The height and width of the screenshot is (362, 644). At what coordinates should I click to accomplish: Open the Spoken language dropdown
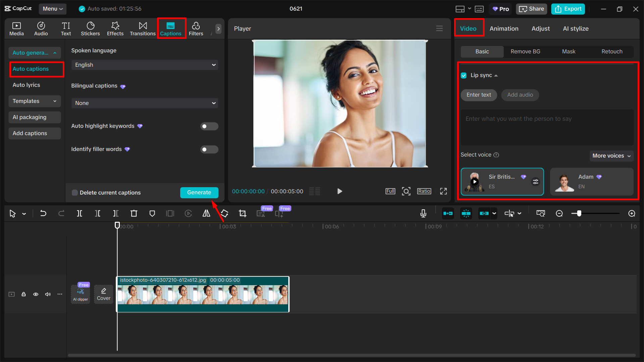click(144, 65)
